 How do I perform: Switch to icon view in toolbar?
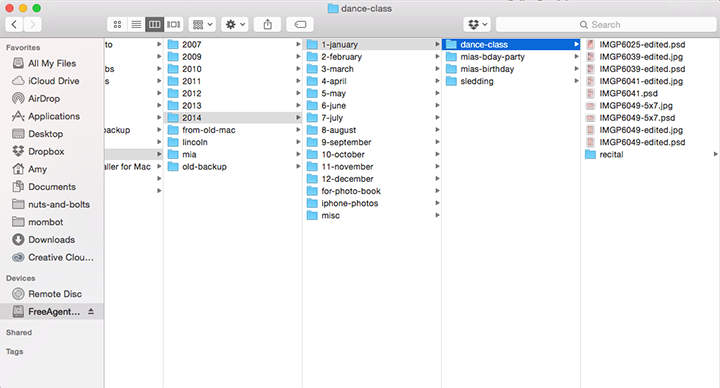click(117, 24)
